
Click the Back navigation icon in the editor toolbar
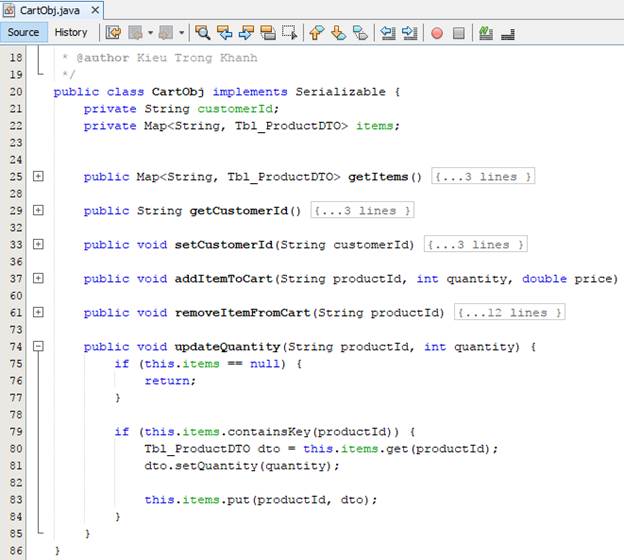tap(135, 33)
